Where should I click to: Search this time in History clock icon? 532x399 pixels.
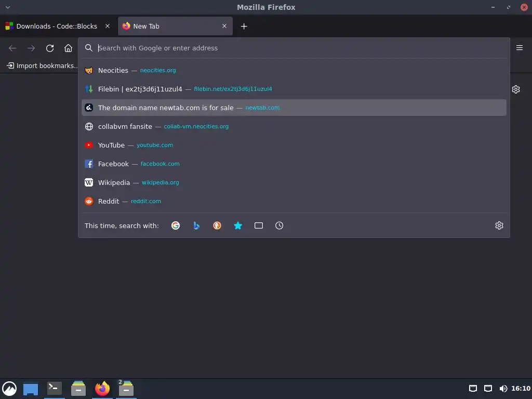[x=279, y=225]
